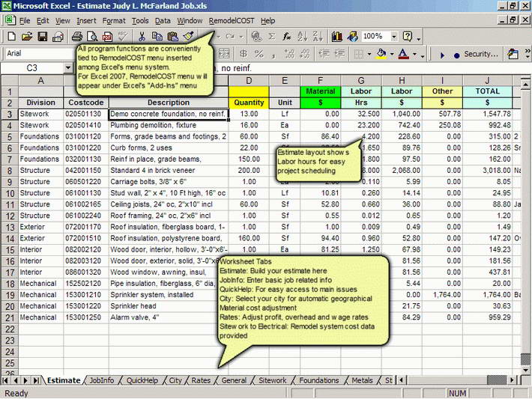Click the last-sheet tab scroll button
This screenshot has height=399, width=532.
36,380
